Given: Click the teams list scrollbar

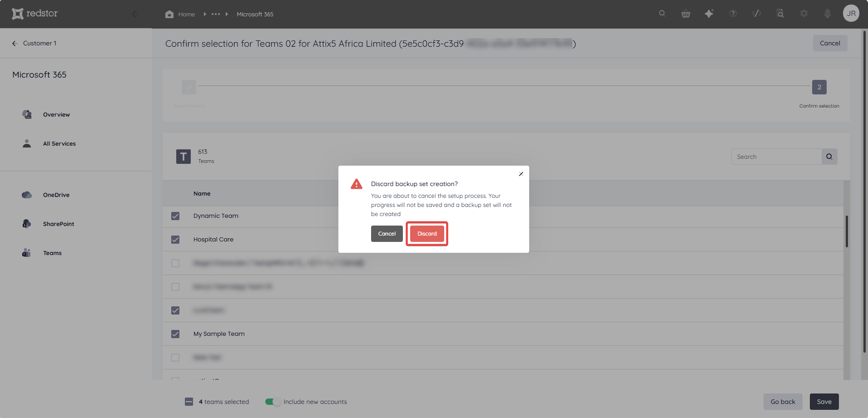Looking at the screenshot, I should coord(847,231).
